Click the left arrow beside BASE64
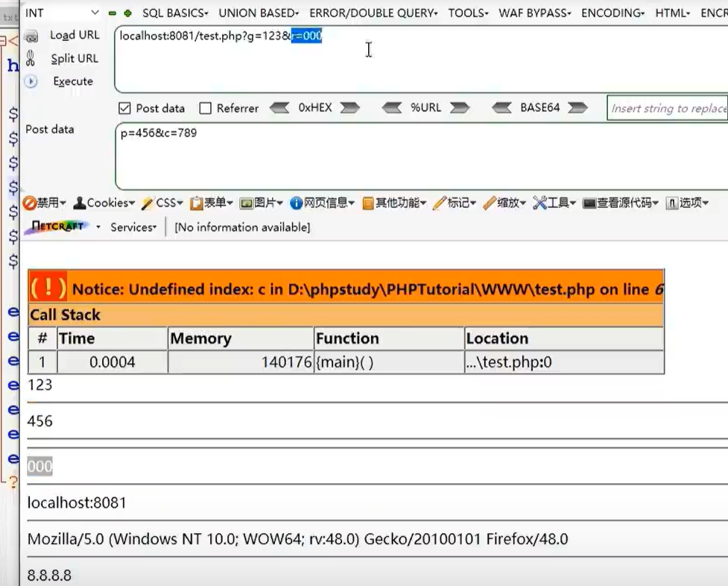Viewport: 728px width, 586px height. [x=501, y=108]
